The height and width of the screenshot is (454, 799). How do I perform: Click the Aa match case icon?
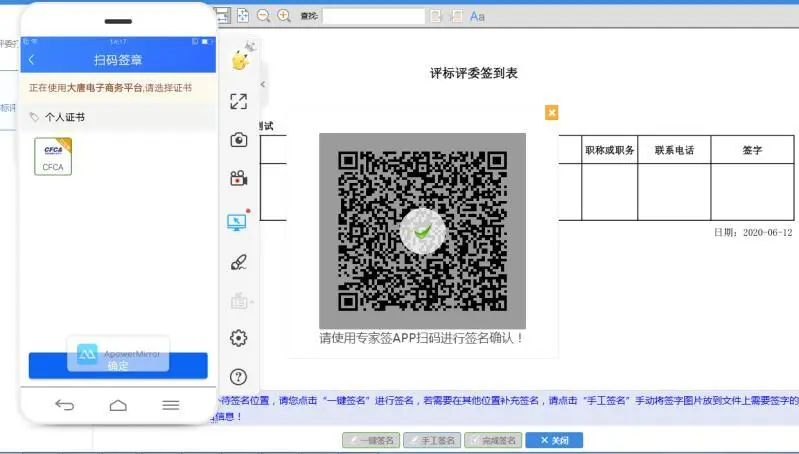click(477, 16)
